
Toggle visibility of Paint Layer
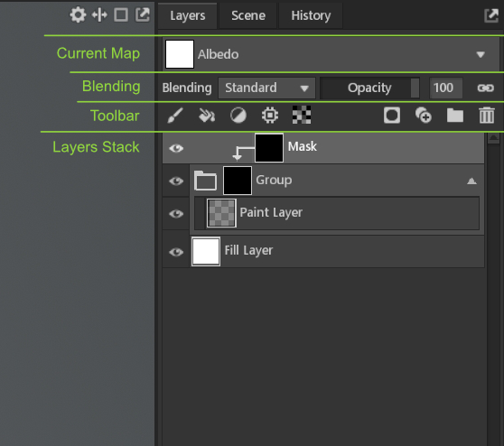176,214
